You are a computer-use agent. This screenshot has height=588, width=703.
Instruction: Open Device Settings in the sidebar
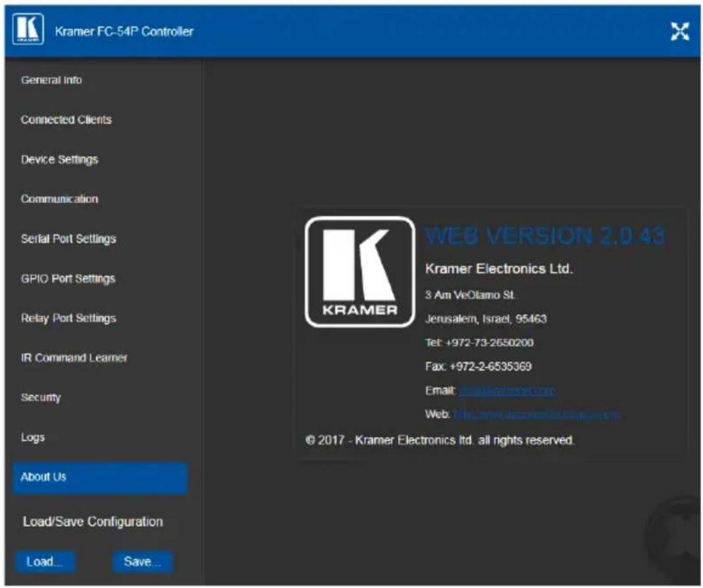tap(59, 160)
